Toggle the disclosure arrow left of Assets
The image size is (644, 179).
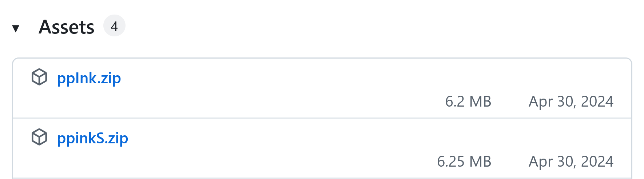coord(16,28)
